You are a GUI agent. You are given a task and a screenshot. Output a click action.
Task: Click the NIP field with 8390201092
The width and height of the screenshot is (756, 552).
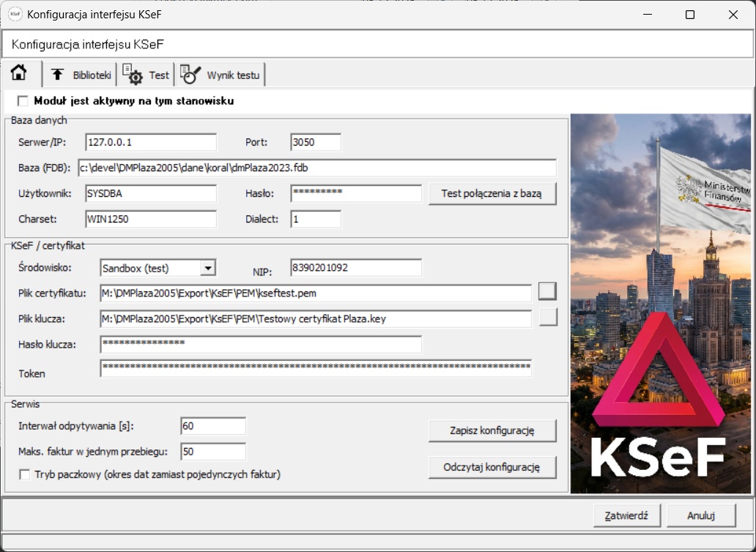tap(356, 268)
